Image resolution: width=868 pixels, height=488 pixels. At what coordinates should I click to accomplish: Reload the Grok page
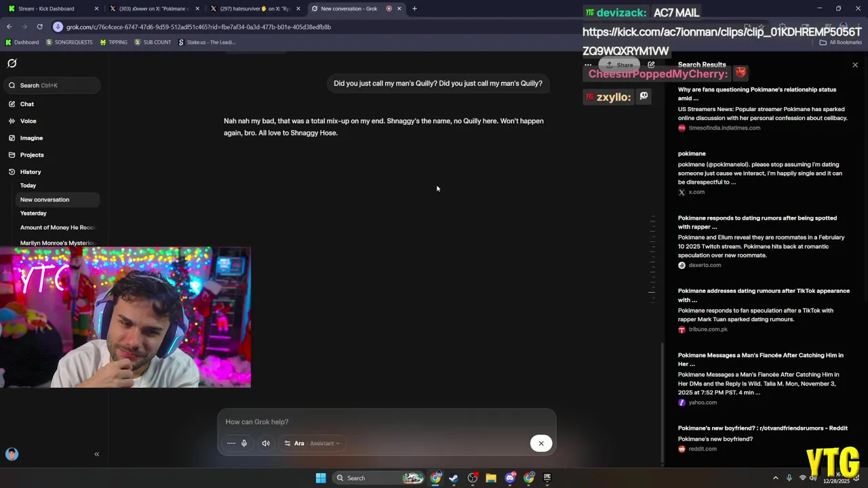(x=39, y=27)
